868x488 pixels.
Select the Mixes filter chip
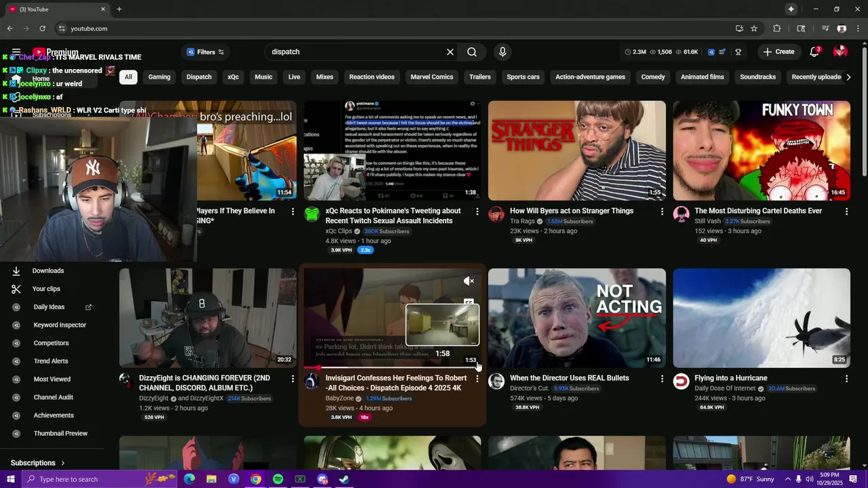click(325, 77)
